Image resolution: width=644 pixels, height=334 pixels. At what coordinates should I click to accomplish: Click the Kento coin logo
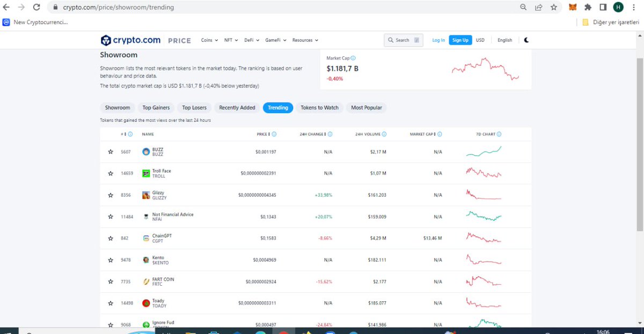point(146,260)
